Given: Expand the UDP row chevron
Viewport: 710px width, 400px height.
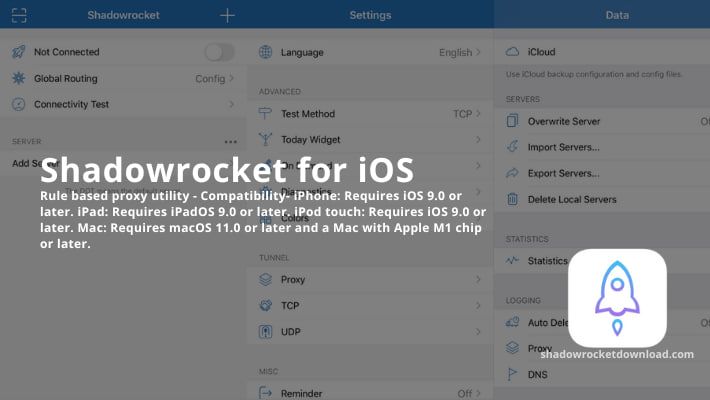Looking at the screenshot, I should pyautogui.click(x=478, y=332).
